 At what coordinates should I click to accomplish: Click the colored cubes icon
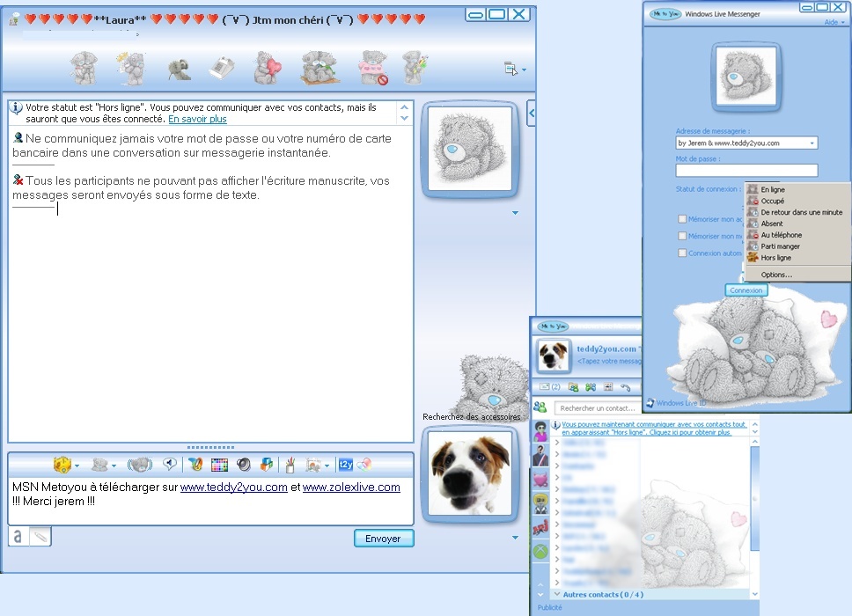[267, 465]
